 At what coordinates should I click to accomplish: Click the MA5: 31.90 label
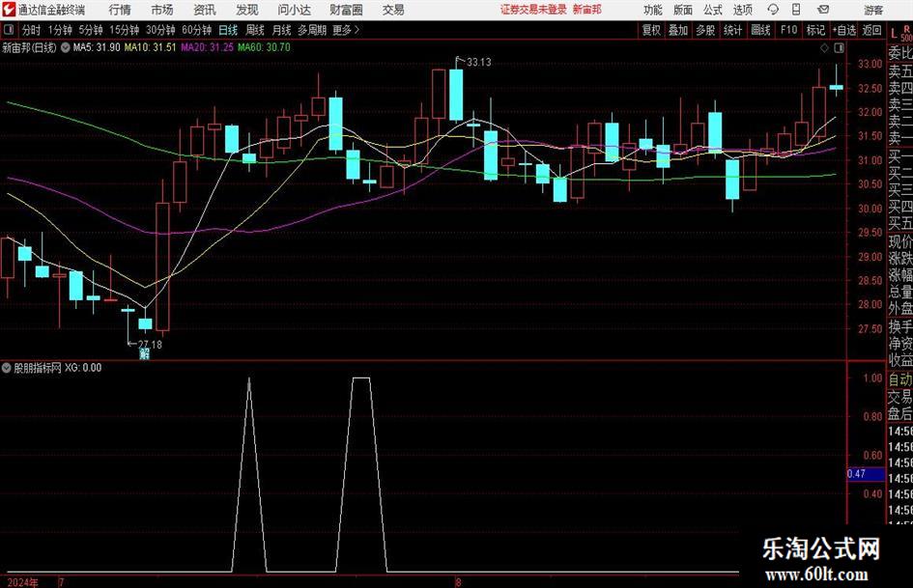tap(97, 47)
